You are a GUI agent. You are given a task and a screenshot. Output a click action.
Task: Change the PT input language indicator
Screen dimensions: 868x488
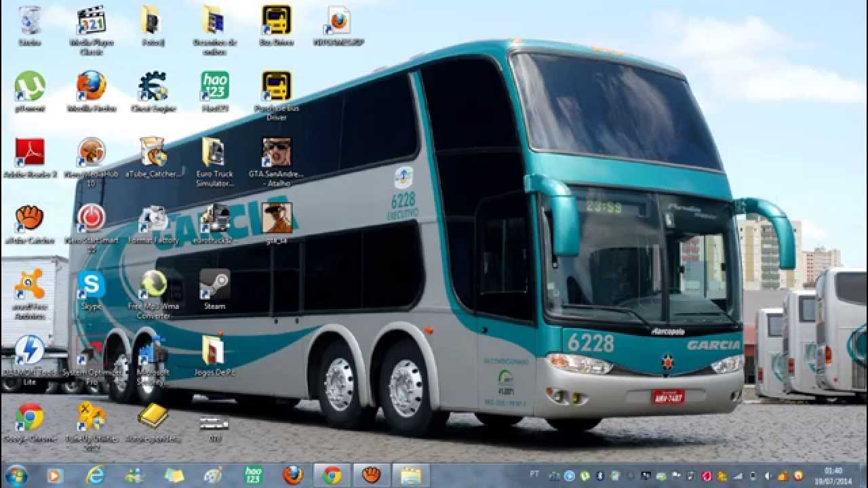tap(534, 474)
